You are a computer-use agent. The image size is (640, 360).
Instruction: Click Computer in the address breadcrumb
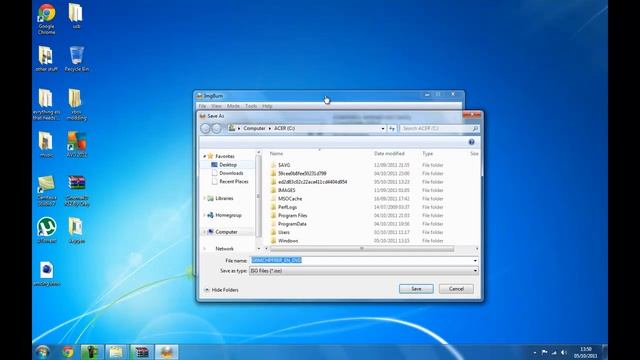pos(254,128)
